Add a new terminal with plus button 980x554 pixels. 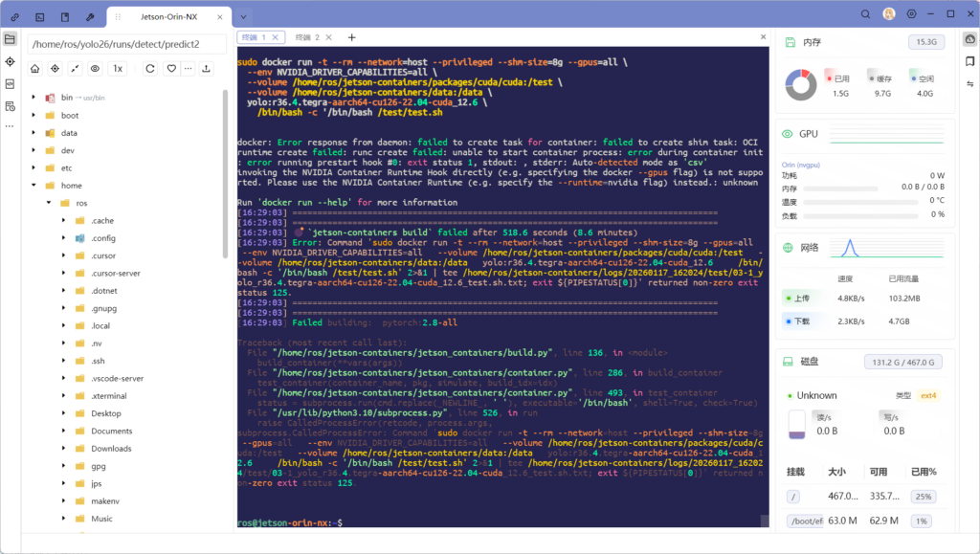[x=351, y=37]
